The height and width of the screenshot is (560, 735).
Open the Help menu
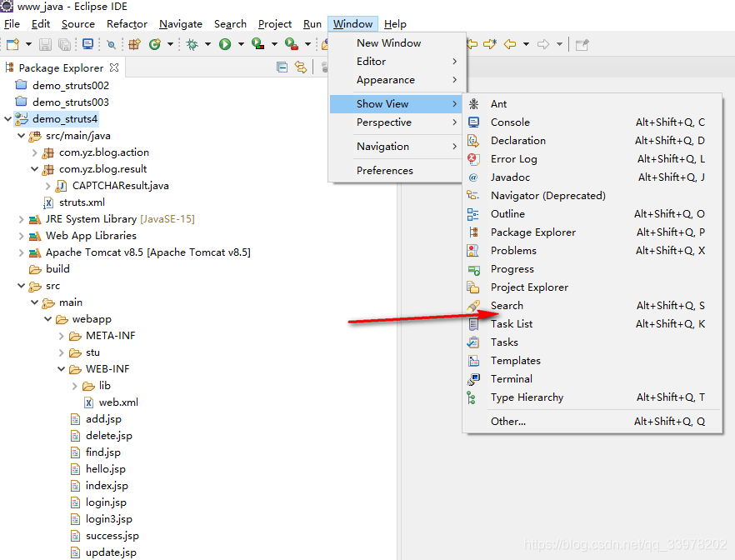tap(395, 24)
